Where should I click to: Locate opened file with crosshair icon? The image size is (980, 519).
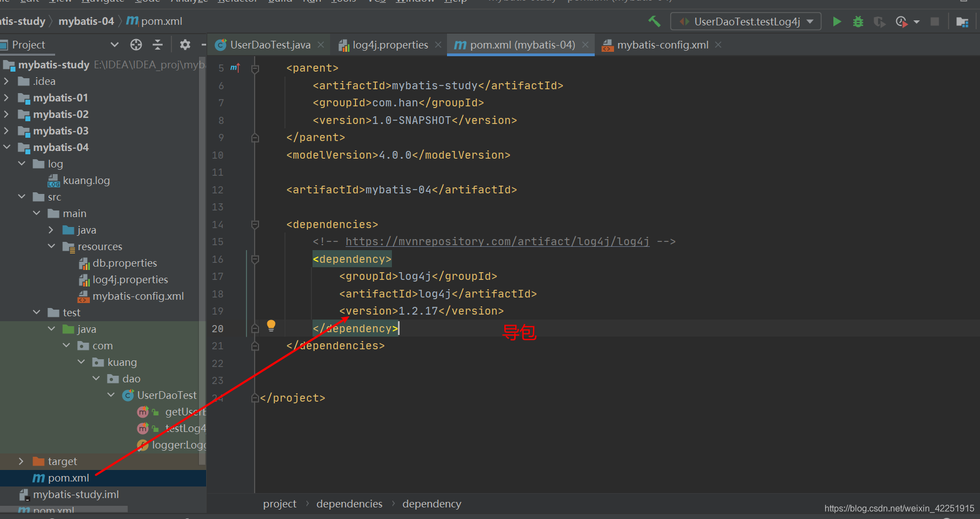(x=136, y=45)
